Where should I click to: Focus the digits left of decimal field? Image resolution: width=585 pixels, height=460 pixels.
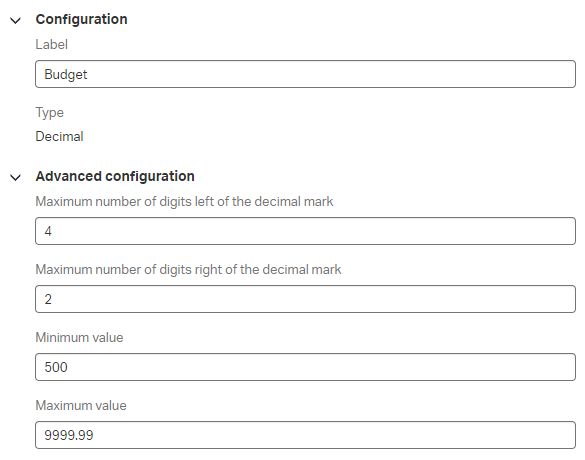coord(305,231)
